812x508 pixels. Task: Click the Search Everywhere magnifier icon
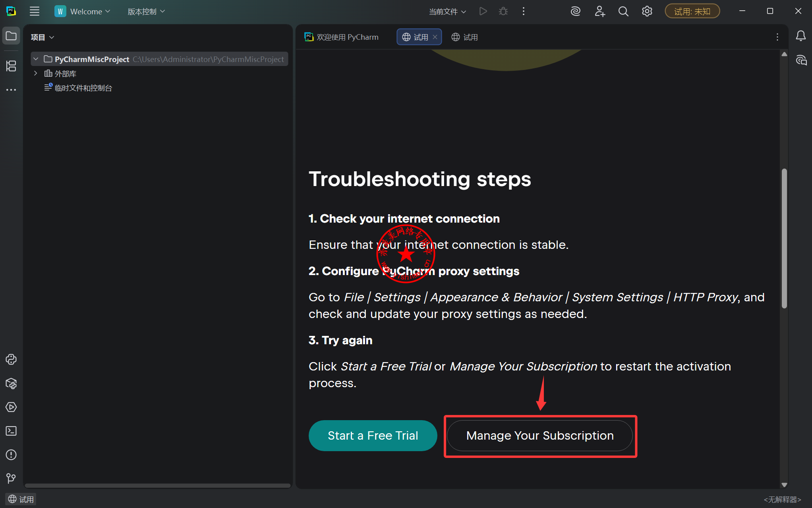pyautogui.click(x=623, y=12)
